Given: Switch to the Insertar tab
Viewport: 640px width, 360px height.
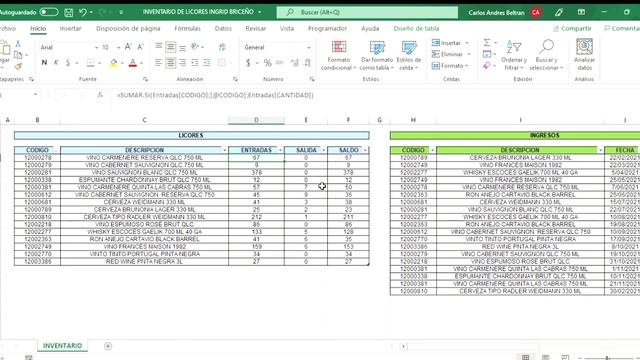Looking at the screenshot, I should (70, 28).
